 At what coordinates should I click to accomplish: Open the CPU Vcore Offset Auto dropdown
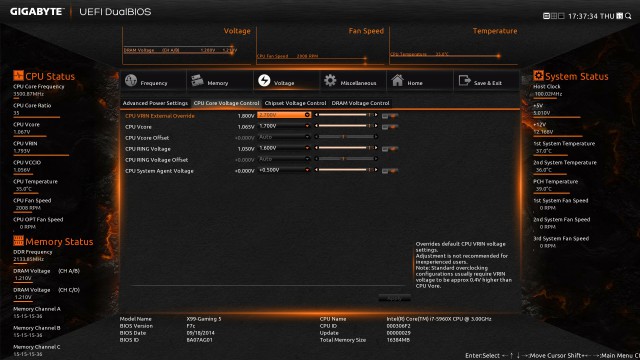coord(284,137)
